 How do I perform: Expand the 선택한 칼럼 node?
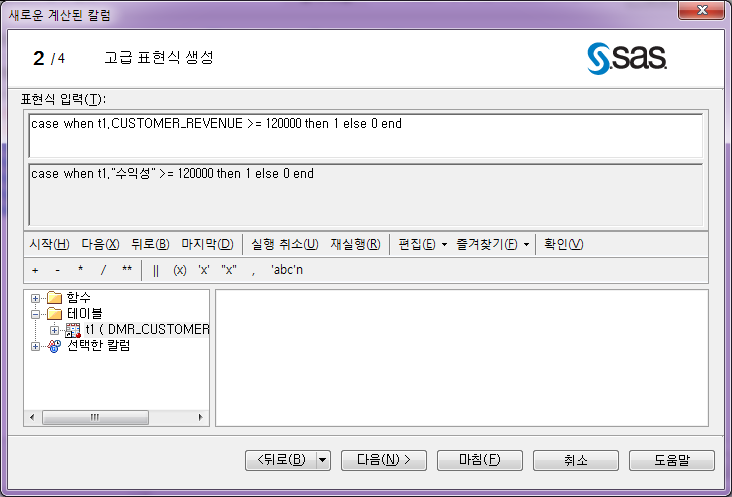pyautogui.click(x=35, y=346)
